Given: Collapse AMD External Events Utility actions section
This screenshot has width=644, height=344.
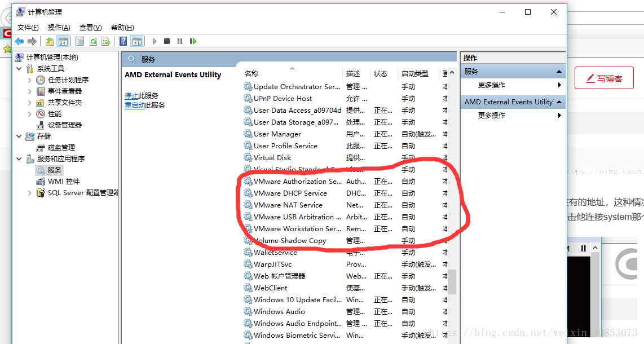Looking at the screenshot, I should coord(559,102).
